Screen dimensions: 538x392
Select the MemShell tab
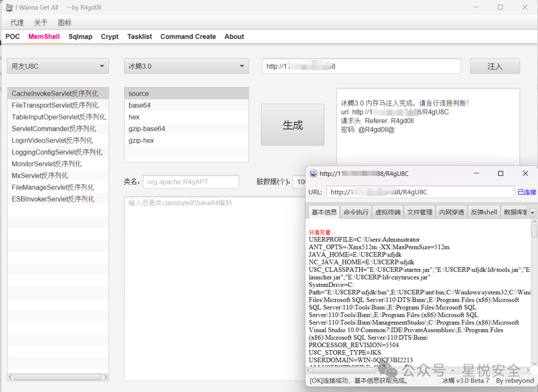[x=44, y=36]
